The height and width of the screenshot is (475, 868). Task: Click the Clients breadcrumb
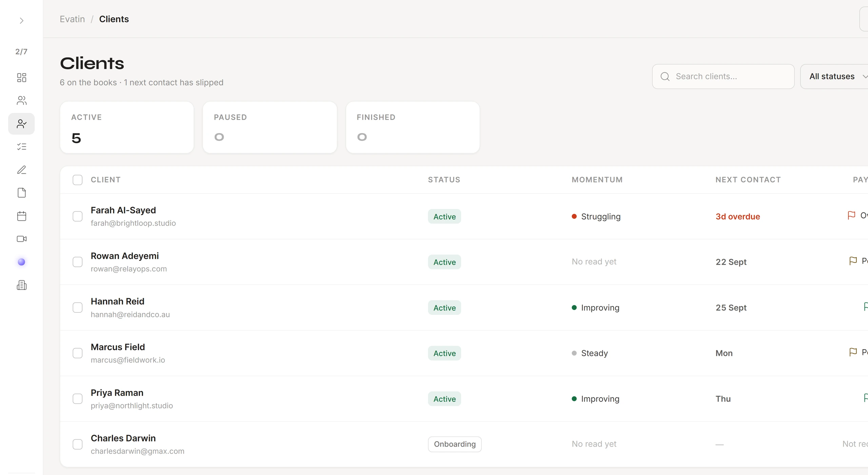pos(114,19)
